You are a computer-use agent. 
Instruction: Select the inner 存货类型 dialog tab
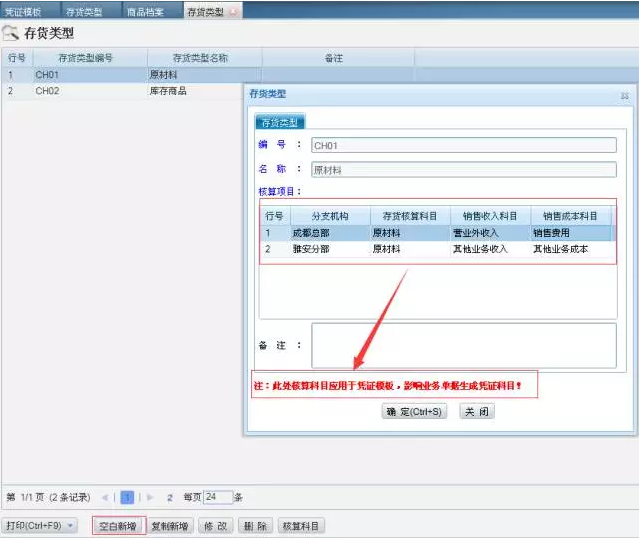tap(281, 122)
